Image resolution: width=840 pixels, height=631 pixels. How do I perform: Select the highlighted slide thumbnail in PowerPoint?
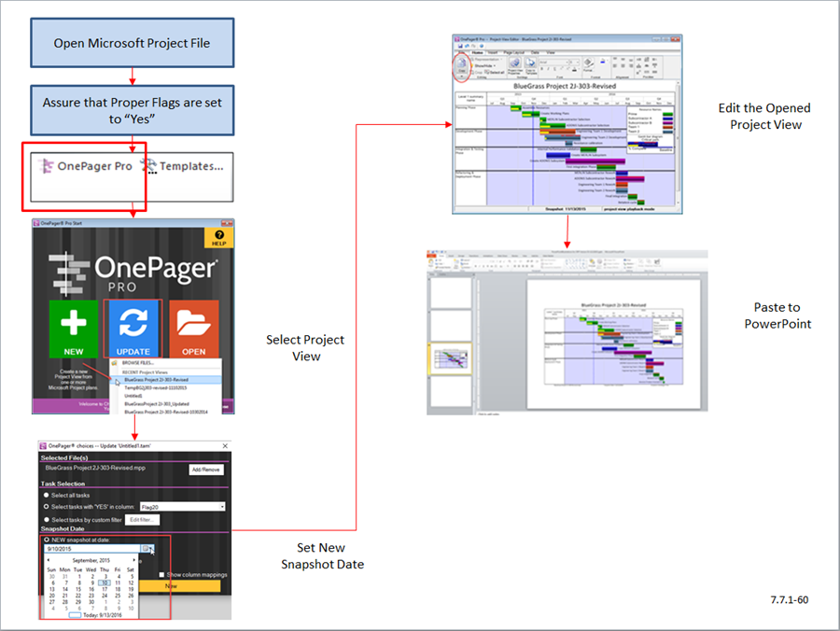click(451, 358)
